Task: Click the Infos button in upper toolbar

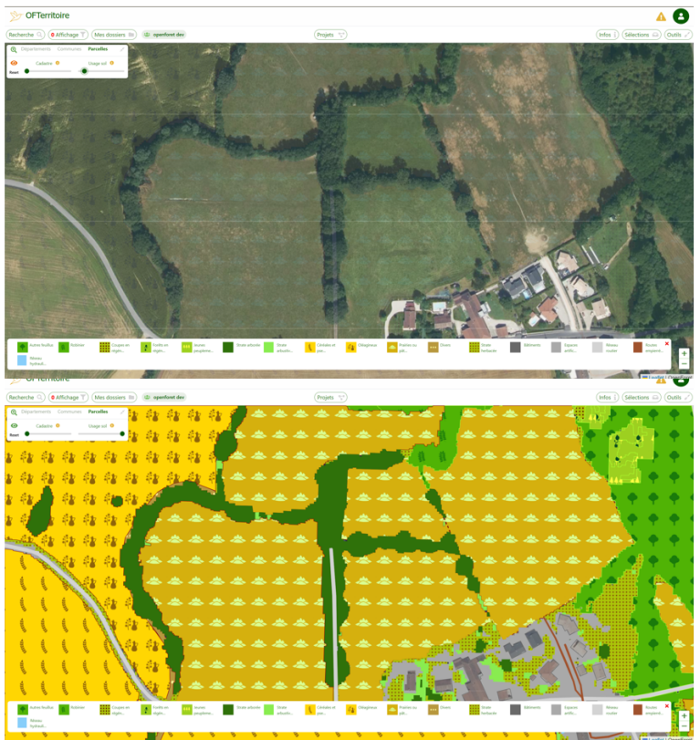Action: tap(607, 34)
